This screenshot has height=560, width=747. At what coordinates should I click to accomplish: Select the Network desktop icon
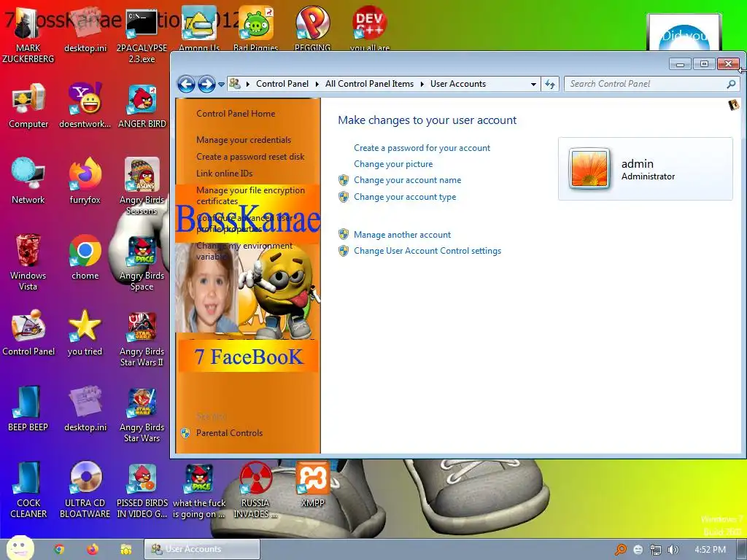(28, 180)
